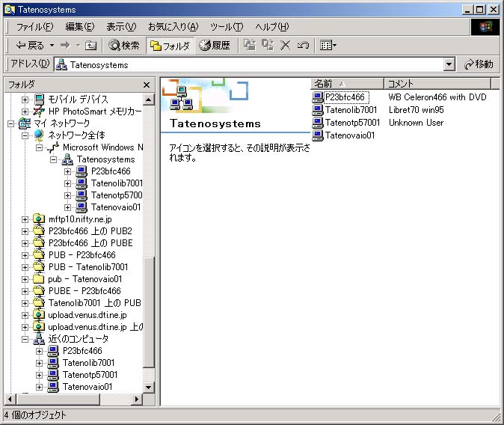Open the address bar dropdown arrow
Viewport: 504px width, 425px height.
(449, 65)
